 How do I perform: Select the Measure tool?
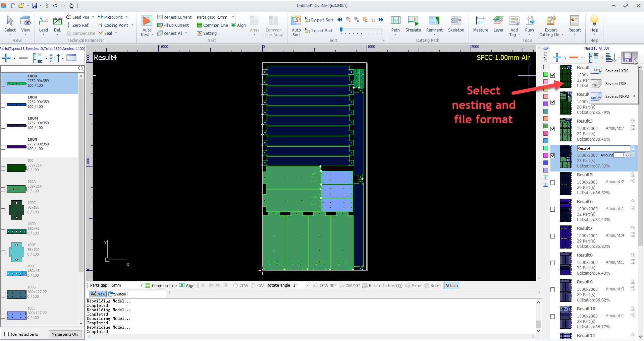481,24
